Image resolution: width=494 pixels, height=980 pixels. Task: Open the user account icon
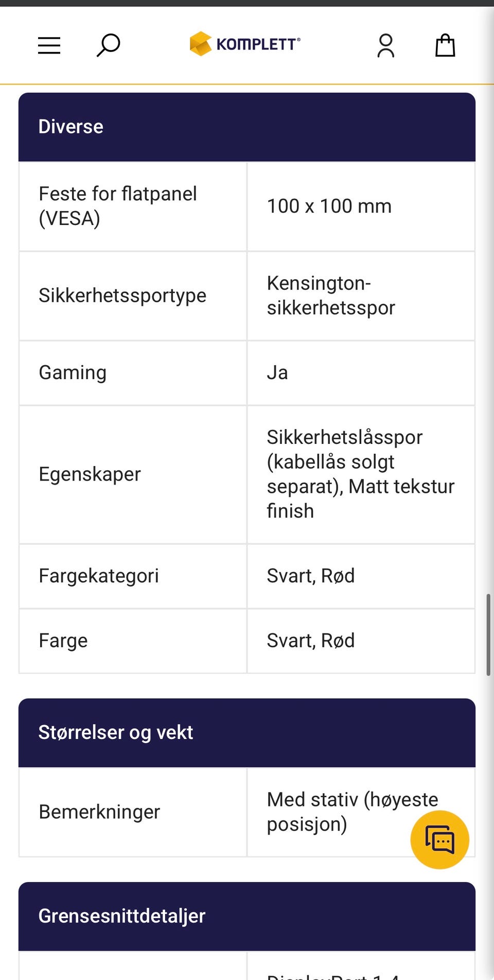tap(386, 46)
